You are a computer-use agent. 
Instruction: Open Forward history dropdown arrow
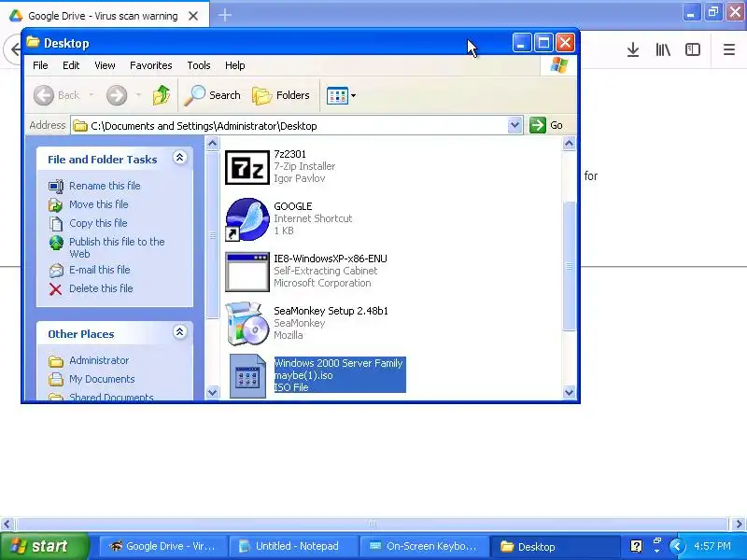138,95
